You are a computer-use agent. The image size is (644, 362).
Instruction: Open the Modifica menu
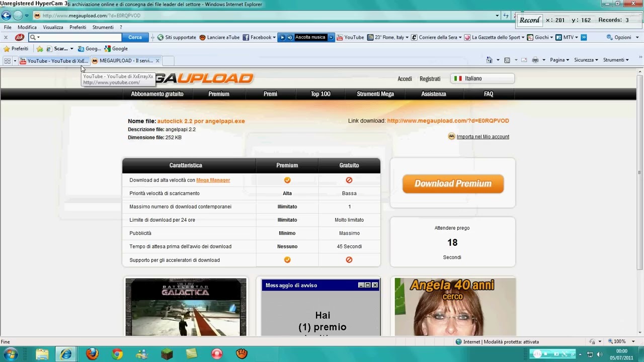click(x=27, y=27)
